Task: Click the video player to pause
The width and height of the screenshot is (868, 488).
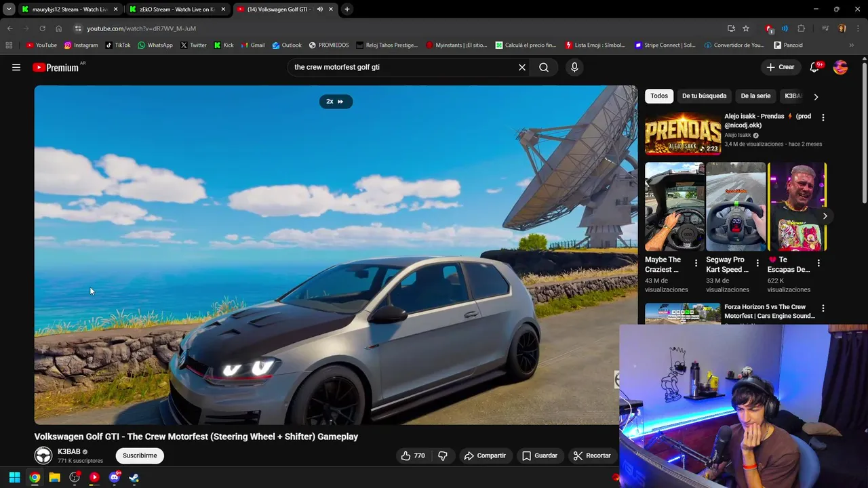Action: (336, 255)
